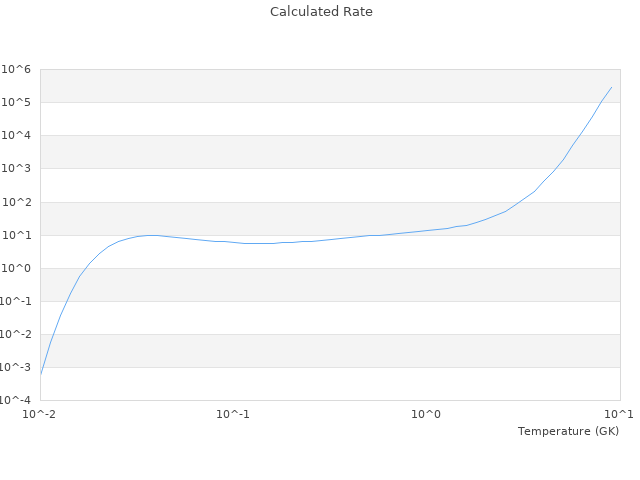Select the 10^-1 x-axis tick label

pos(233,414)
